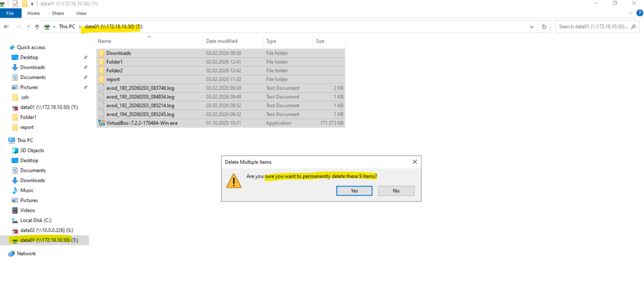The height and width of the screenshot is (306, 644).
Task: Open the Help question mark icon
Action: [640, 13]
